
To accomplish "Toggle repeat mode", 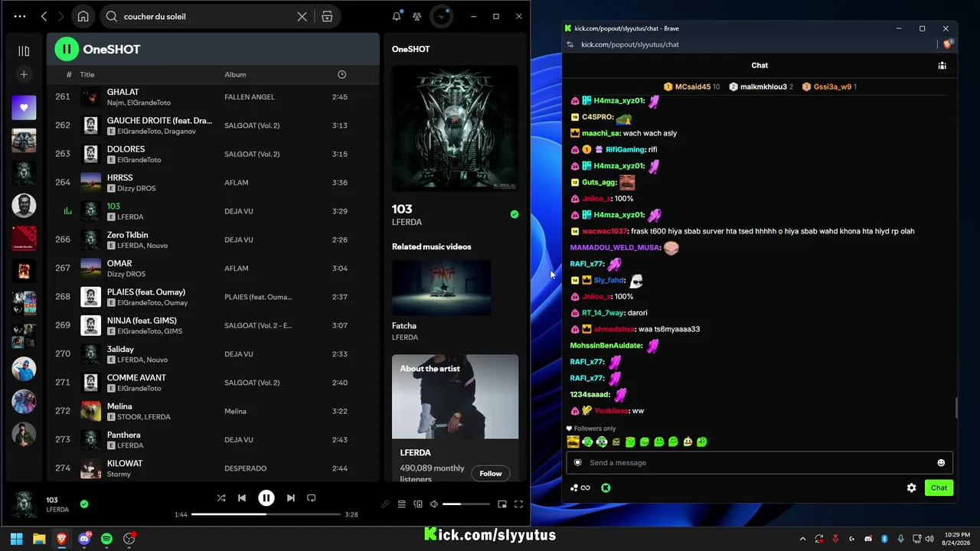I will [312, 498].
